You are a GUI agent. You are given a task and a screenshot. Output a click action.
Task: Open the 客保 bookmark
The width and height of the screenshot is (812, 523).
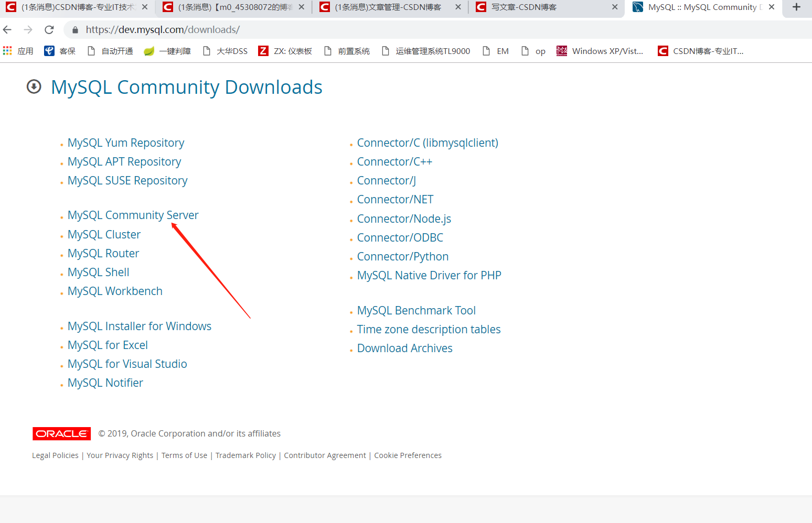pyautogui.click(x=60, y=51)
